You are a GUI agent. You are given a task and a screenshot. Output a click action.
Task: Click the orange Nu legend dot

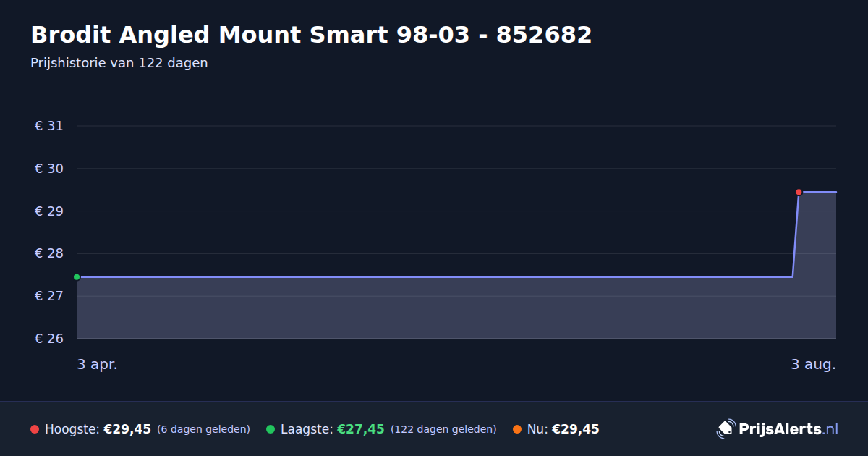[x=517, y=429]
